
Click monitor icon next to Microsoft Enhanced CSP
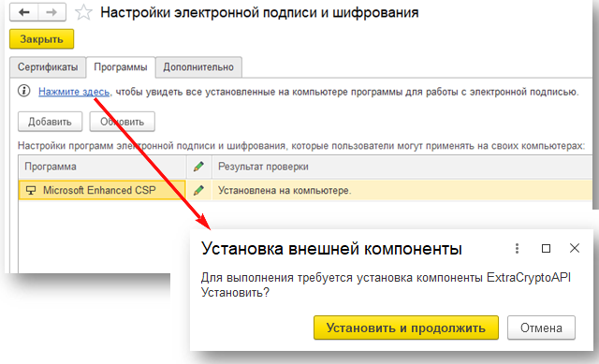click(x=31, y=190)
